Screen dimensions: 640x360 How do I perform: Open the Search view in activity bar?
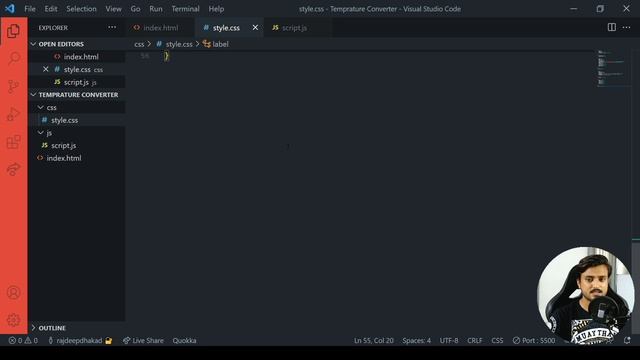coord(13,58)
